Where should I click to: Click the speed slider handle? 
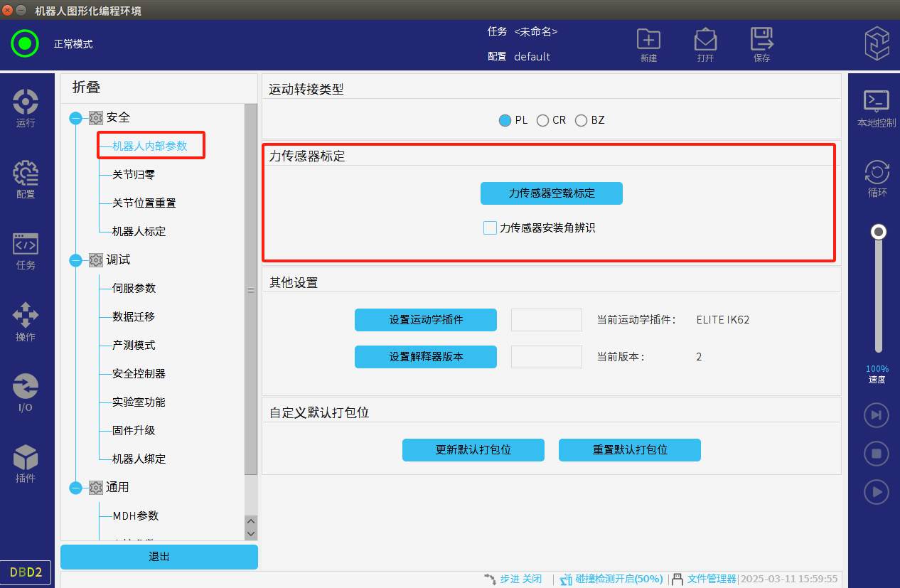[x=879, y=232]
